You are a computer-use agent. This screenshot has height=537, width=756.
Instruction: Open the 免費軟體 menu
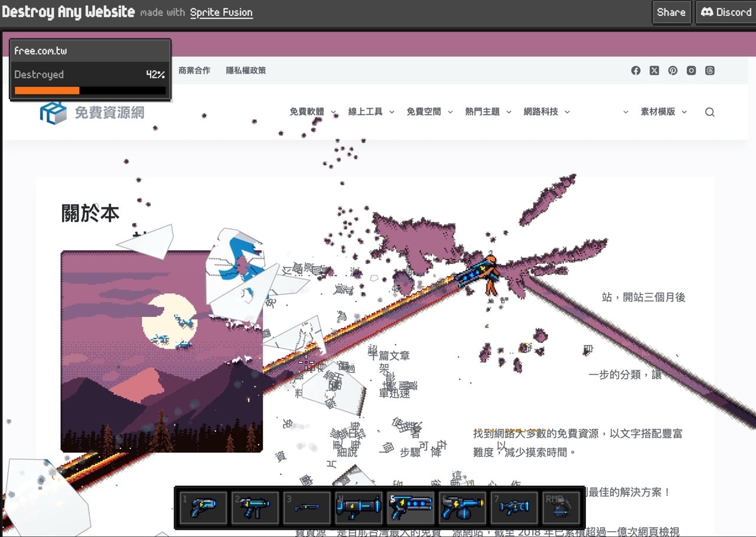307,112
